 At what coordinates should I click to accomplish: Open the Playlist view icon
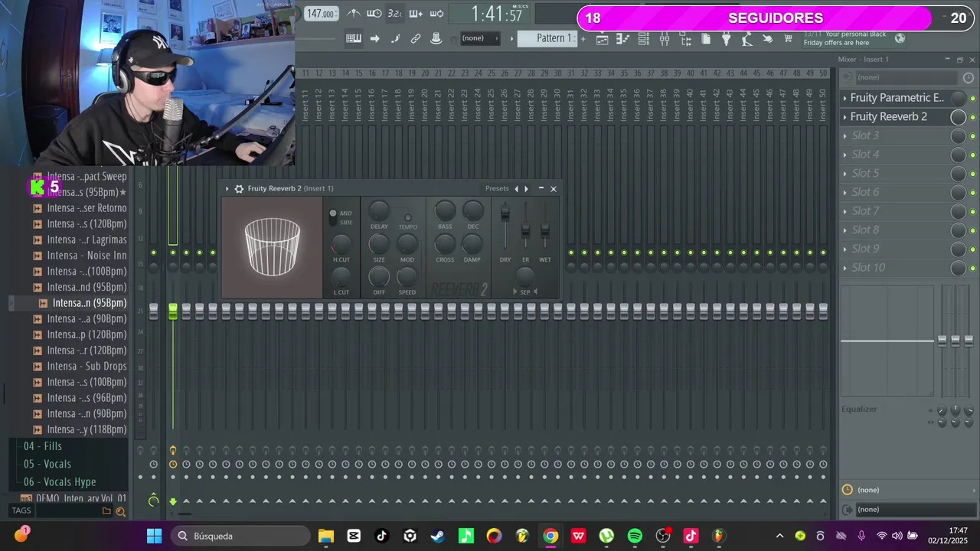point(602,38)
